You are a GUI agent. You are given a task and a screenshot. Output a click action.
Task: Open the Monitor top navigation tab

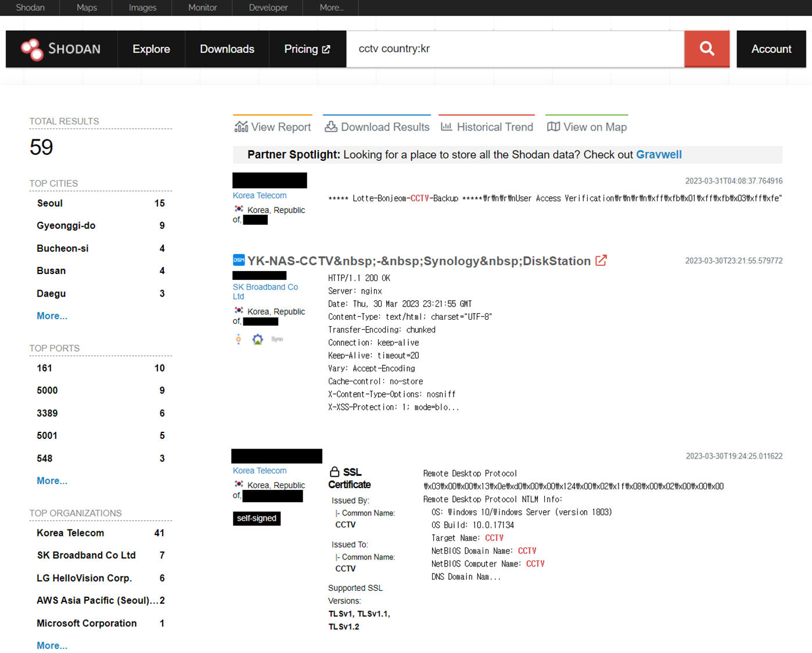[202, 8]
